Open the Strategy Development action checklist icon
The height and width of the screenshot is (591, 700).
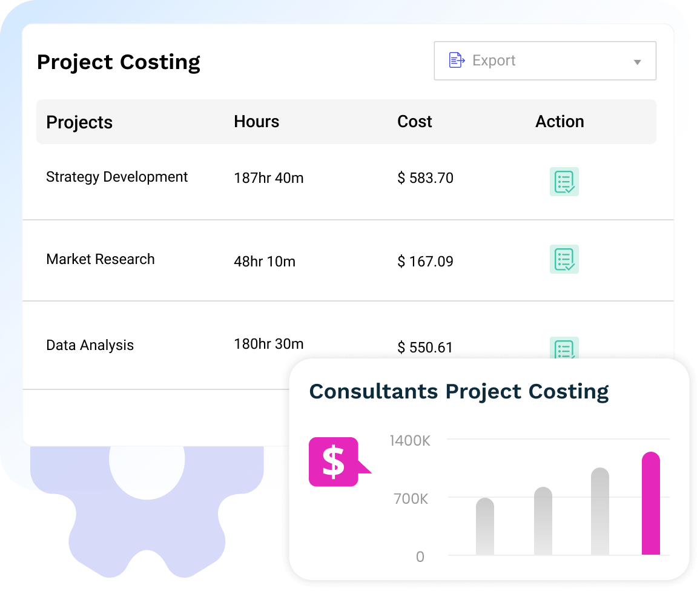(564, 181)
